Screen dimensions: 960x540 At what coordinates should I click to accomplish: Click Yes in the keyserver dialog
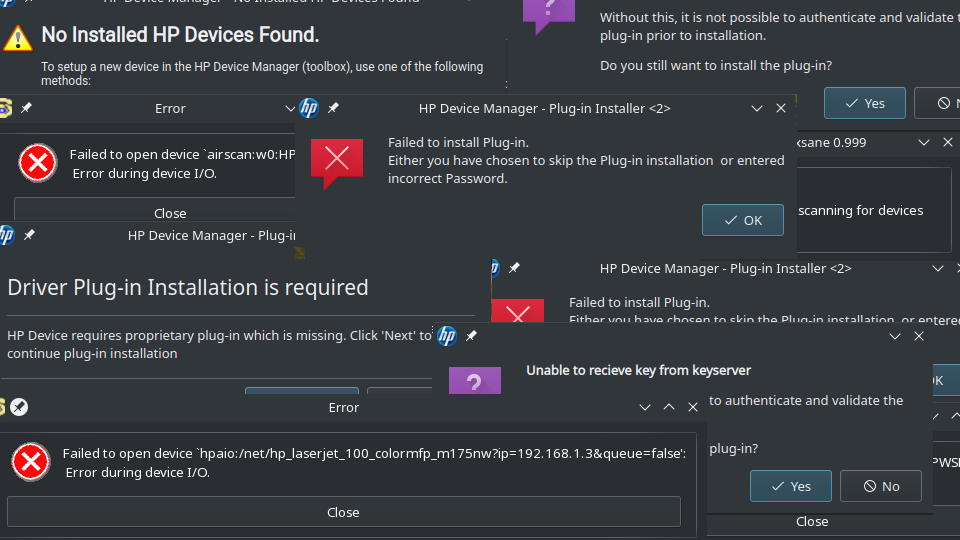pyautogui.click(x=791, y=486)
